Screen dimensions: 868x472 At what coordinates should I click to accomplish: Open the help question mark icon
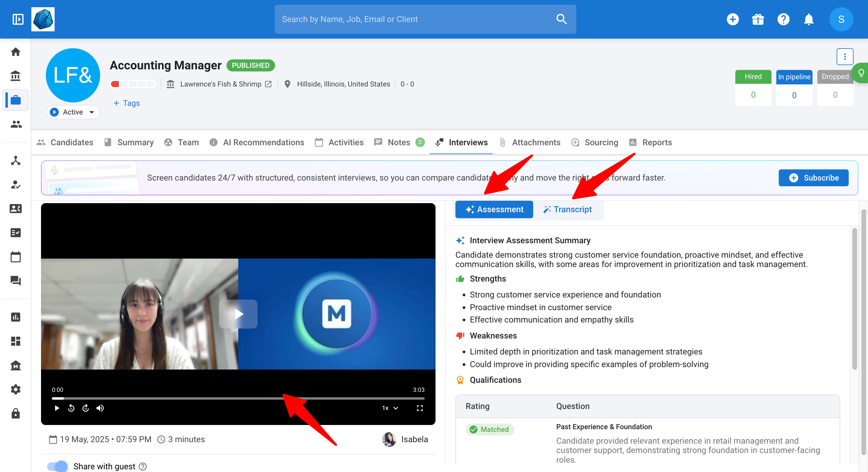click(x=783, y=19)
